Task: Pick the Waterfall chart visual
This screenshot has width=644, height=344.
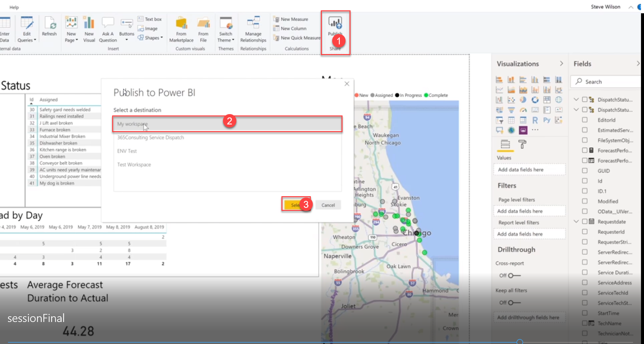Action: tap(499, 100)
